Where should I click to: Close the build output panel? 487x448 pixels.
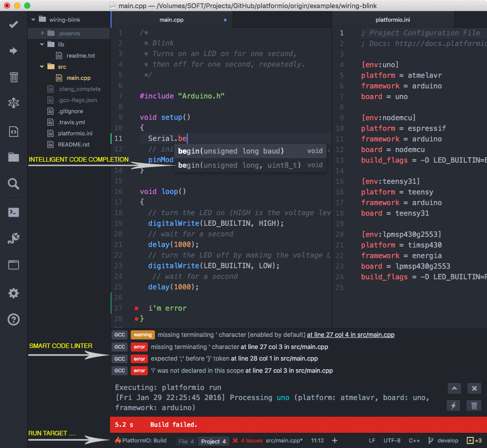474,388
